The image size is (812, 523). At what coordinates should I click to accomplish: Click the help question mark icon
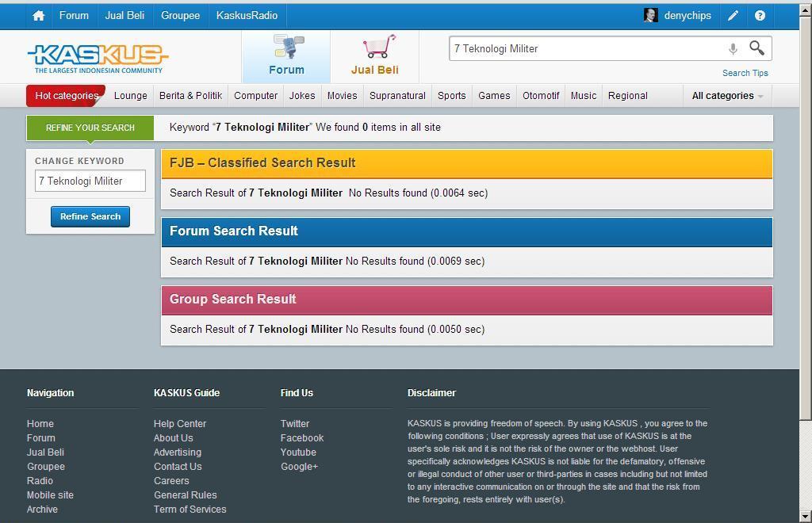[760, 16]
